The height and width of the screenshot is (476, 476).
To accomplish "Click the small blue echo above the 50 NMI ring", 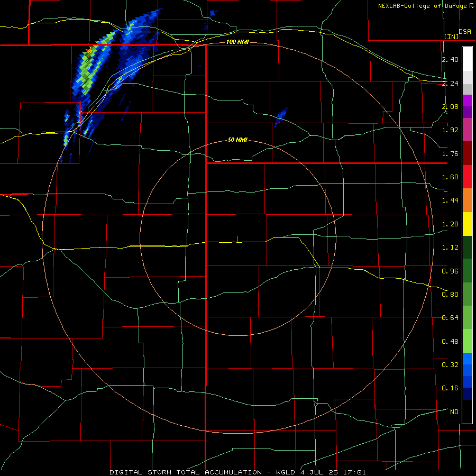I will coord(281,116).
